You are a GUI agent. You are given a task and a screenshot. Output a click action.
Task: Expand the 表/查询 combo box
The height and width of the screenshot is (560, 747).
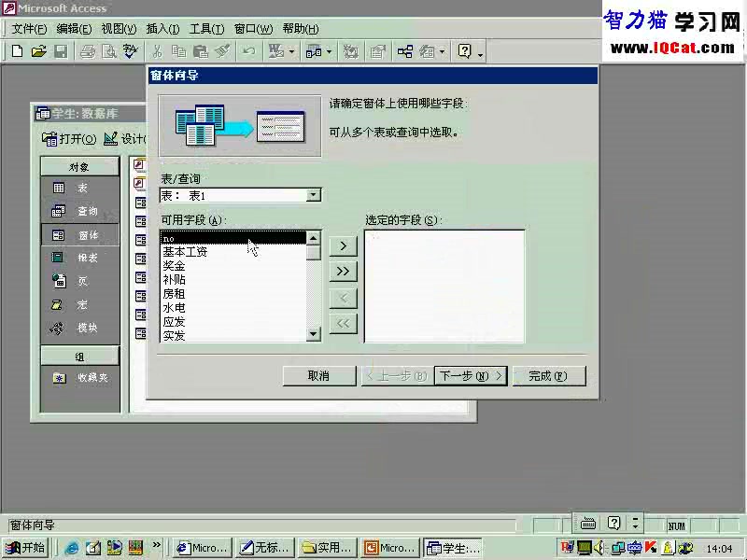point(314,195)
